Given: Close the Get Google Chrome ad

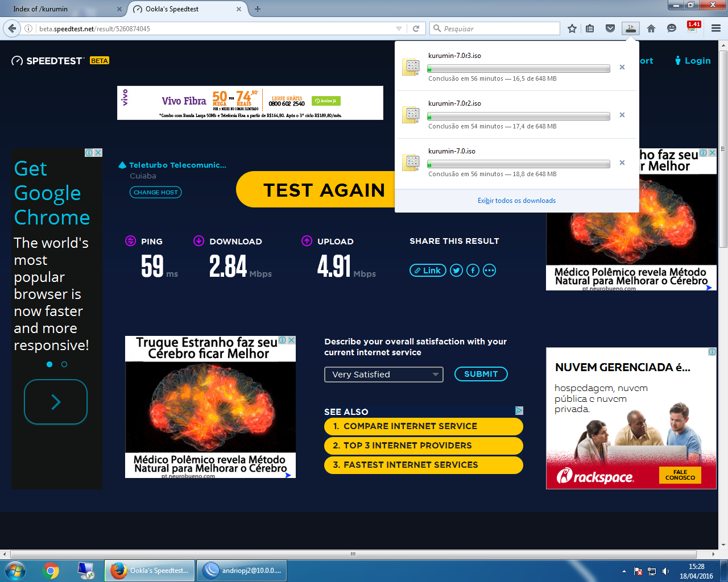Looking at the screenshot, I should [98, 152].
